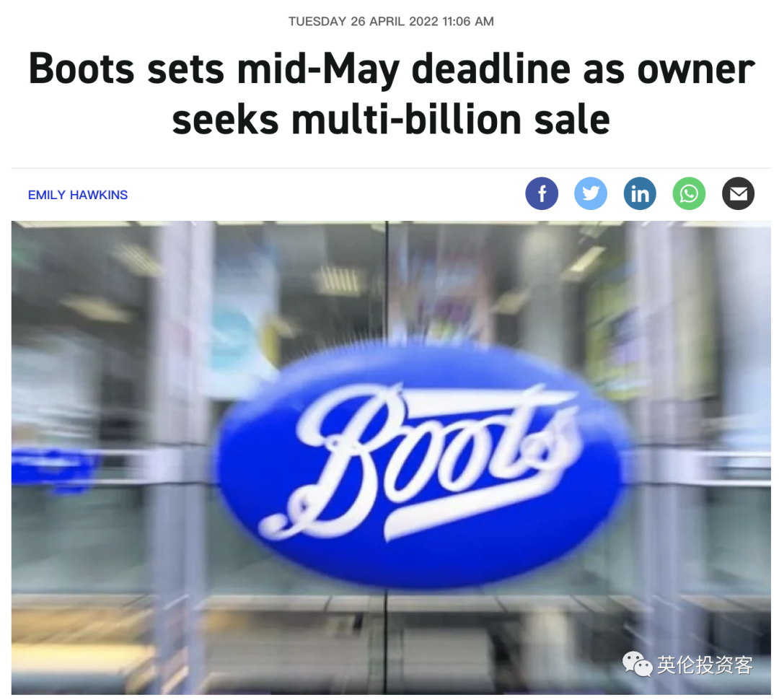Share through the green WhatsApp icon
The image size is (779, 700).
click(689, 193)
